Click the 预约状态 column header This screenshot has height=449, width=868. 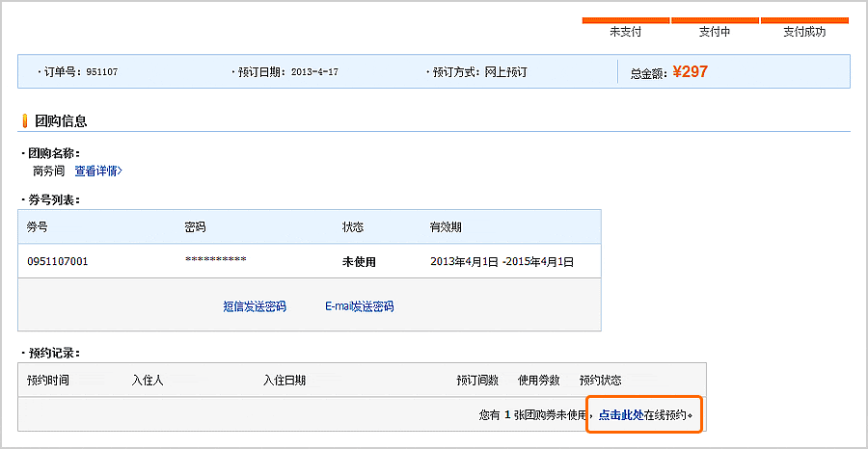[600, 381]
